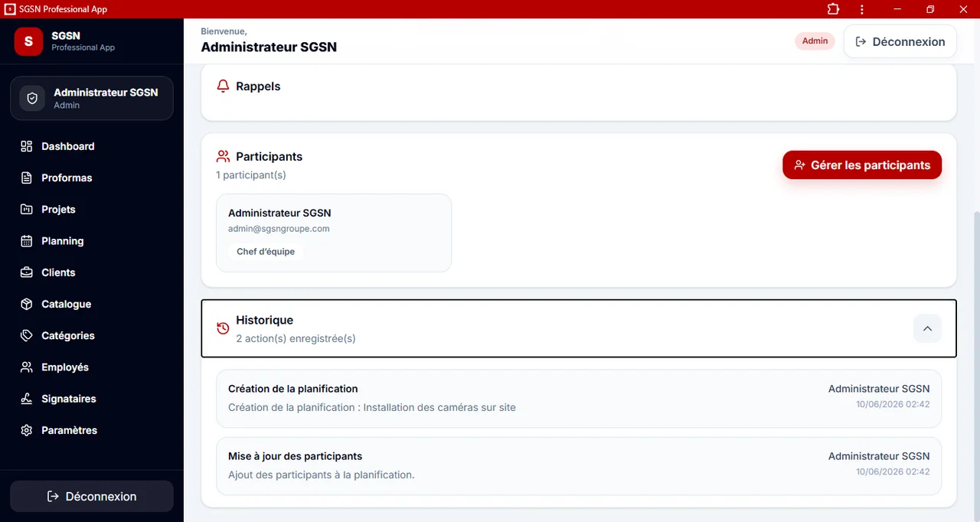Click the bell icon next to Rappels
980x522 pixels.
click(x=223, y=86)
